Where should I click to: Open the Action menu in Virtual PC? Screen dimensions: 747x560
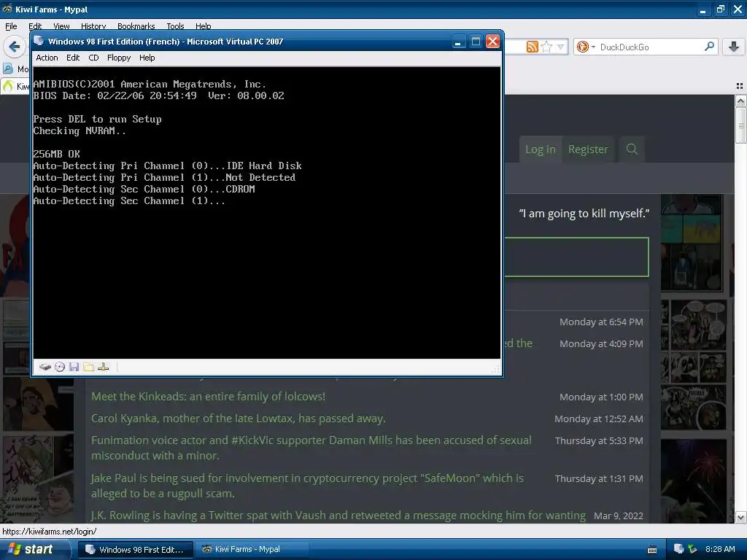point(47,58)
